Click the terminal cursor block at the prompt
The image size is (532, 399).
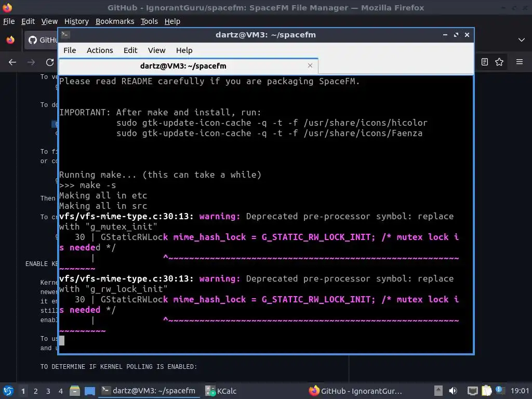62,340
